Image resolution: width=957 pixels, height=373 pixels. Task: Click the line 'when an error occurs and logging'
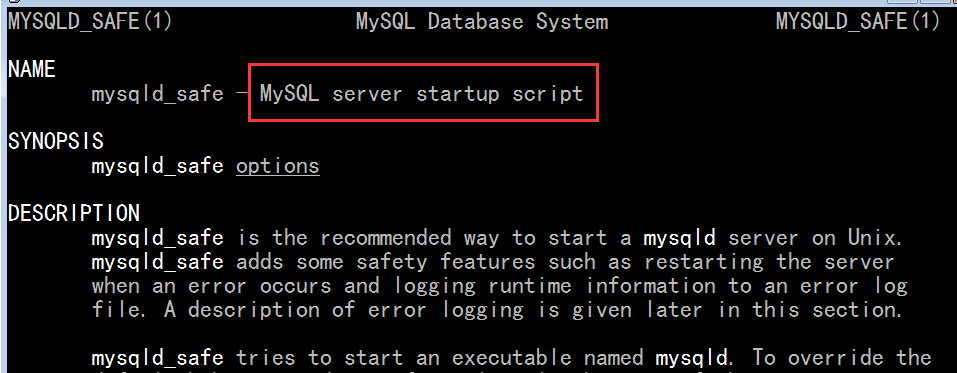tap(500, 286)
